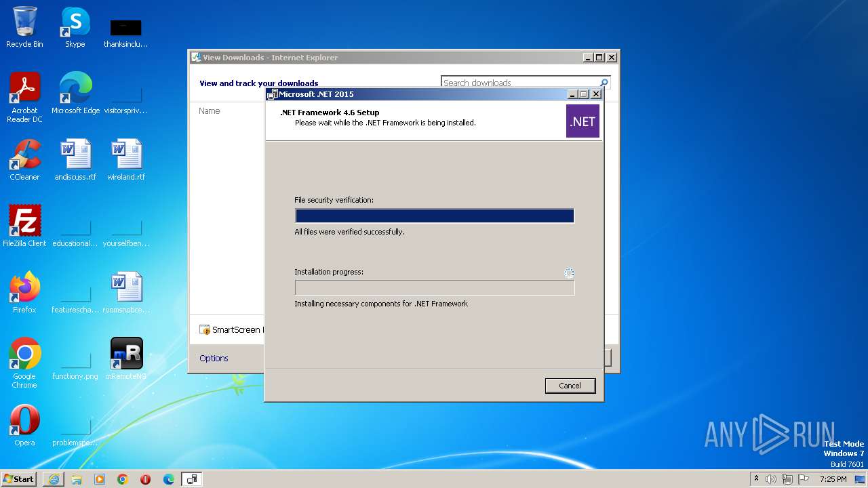Cancel the .NET Framework installation

tap(570, 386)
